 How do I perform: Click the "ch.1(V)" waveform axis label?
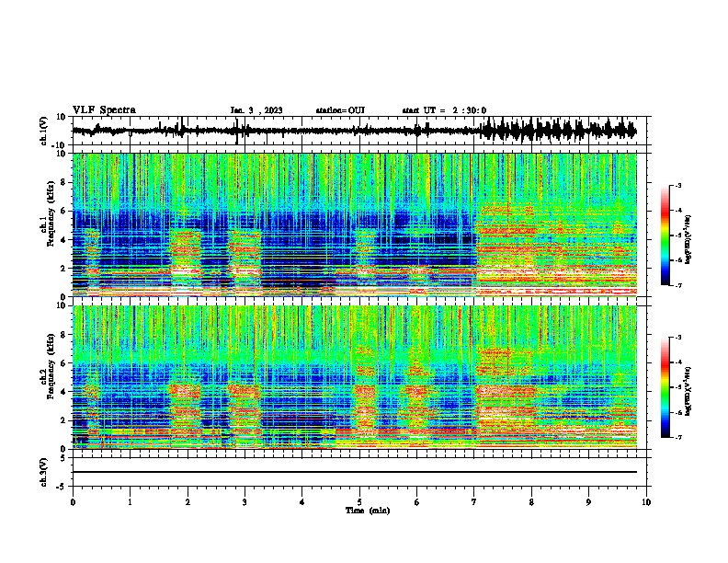(44, 131)
